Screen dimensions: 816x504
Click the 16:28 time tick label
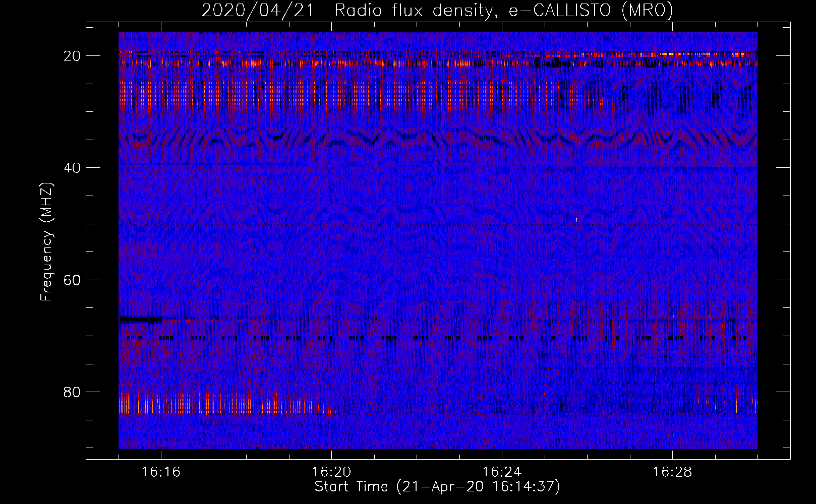coord(672,472)
